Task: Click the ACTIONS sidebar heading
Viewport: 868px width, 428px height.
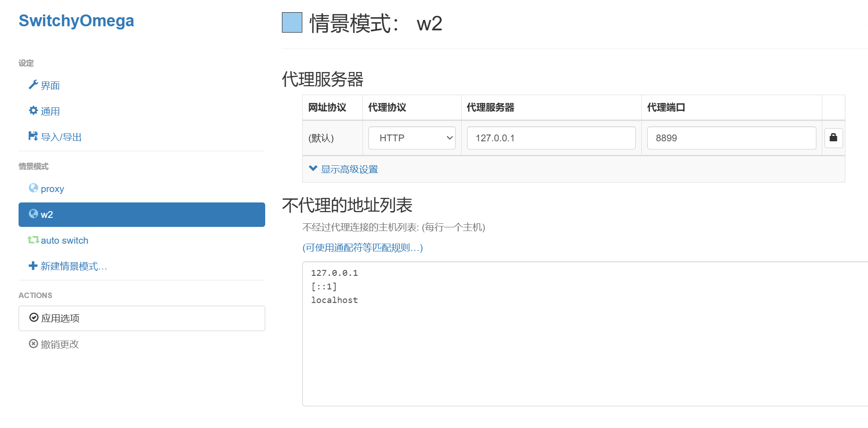Action: coord(35,295)
